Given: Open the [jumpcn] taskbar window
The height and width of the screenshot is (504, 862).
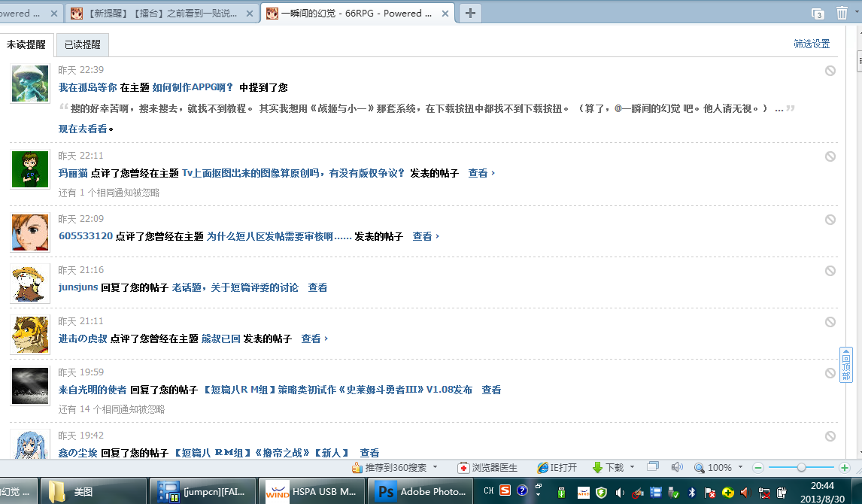Looking at the screenshot, I should [203, 491].
